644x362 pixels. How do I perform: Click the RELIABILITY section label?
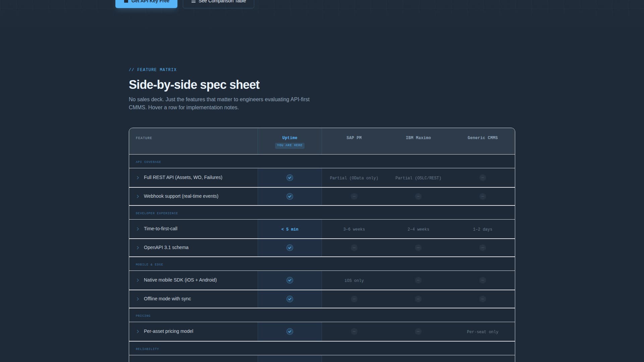coord(147,349)
